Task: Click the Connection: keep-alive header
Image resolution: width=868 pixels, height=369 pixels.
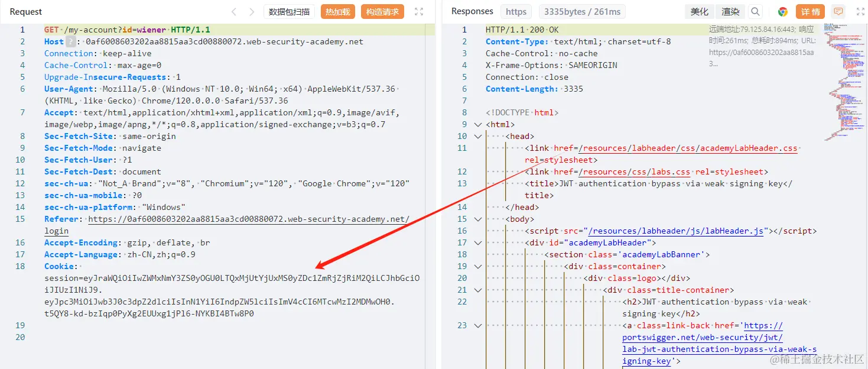Action: point(97,53)
